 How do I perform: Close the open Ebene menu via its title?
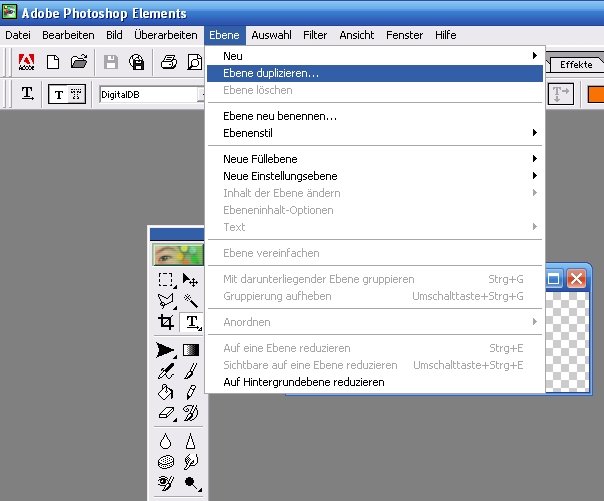coord(225,35)
